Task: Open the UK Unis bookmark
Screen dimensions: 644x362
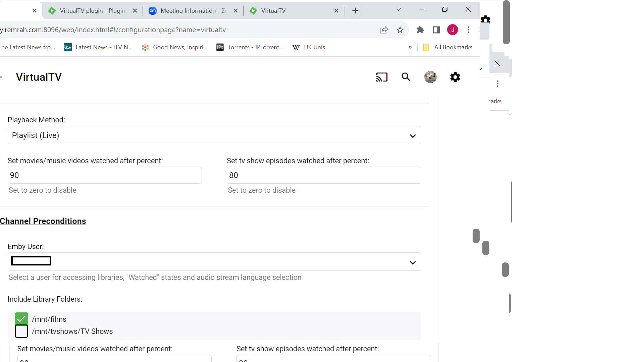Action: click(309, 47)
